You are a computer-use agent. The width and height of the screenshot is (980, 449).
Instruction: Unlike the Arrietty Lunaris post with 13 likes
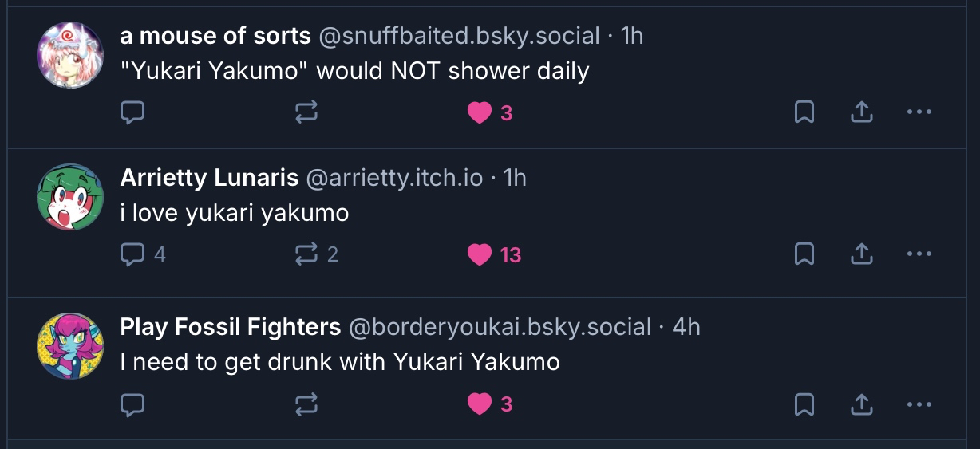tap(480, 254)
